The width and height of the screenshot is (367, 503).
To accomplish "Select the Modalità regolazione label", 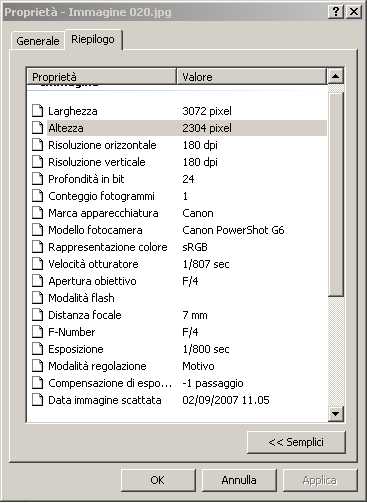I will 97,366.
